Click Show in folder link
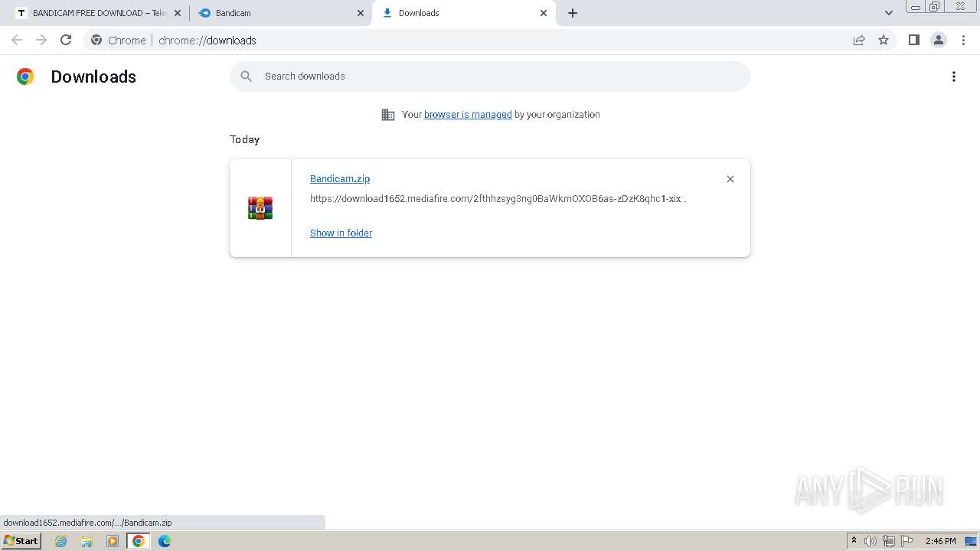The width and height of the screenshot is (980, 551). pos(341,233)
